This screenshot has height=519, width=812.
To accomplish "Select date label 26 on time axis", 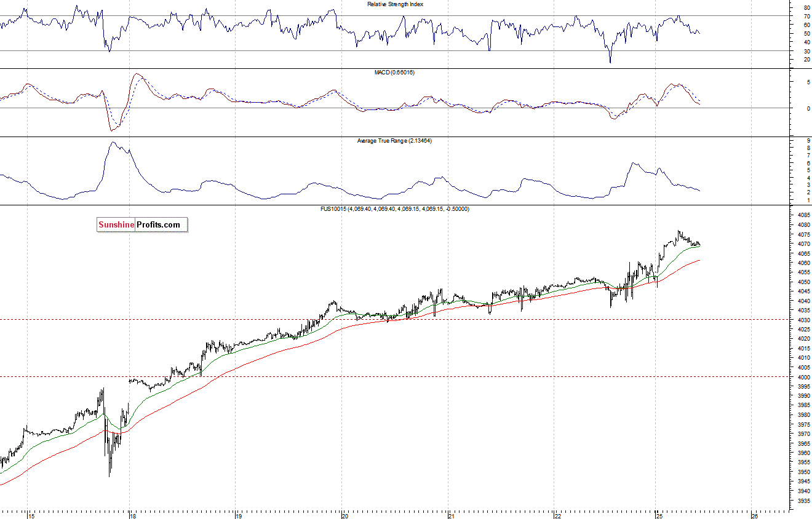I will pos(754,515).
